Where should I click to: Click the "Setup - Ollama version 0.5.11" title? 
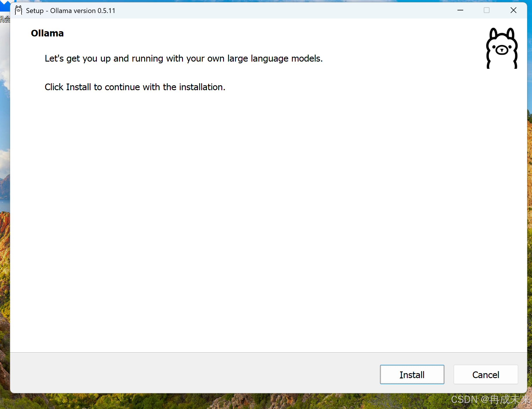pyautogui.click(x=71, y=11)
